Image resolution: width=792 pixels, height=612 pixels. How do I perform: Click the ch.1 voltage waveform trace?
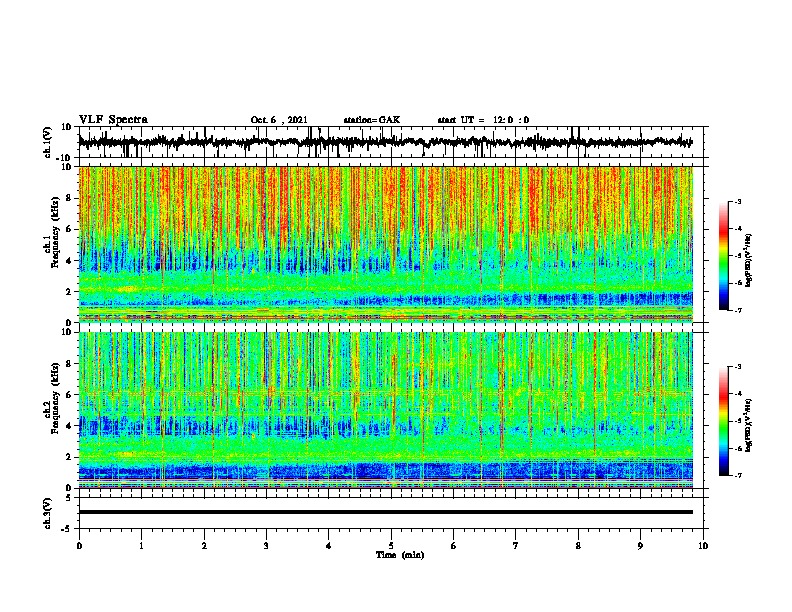pyautogui.click(x=385, y=142)
